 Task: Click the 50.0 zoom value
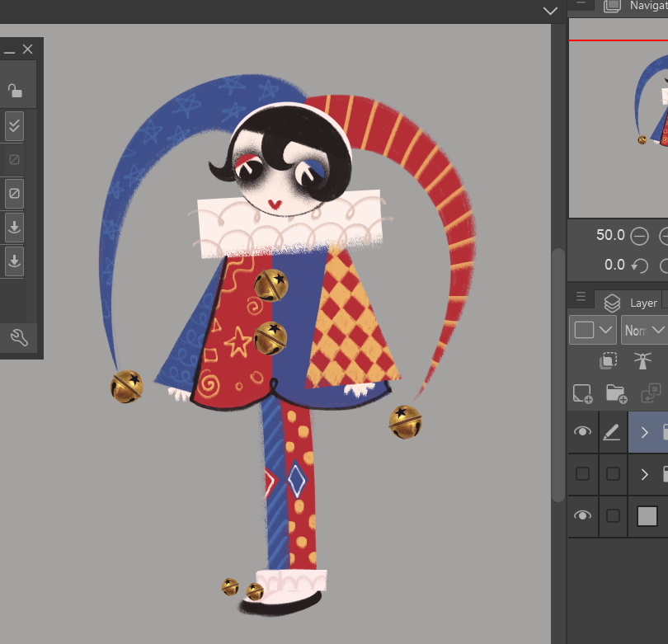coord(610,235)
